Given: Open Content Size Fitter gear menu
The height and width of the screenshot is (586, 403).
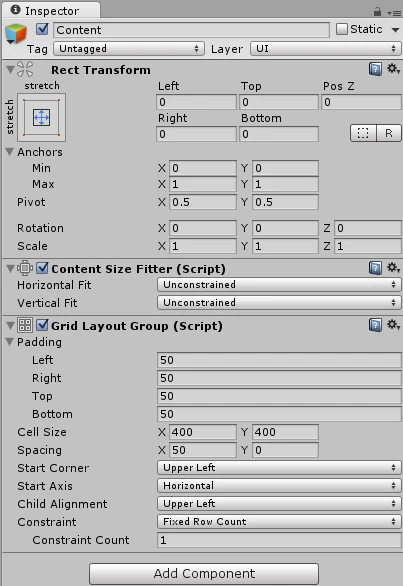Looking at the screenshot, I should point(393,268).
